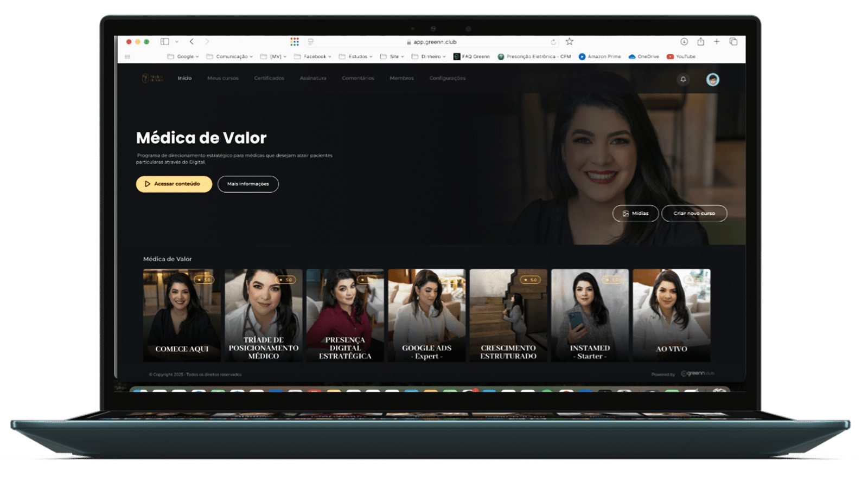Click the Safari downloads icon
The image size is (868, 490).
click(684, 42)
